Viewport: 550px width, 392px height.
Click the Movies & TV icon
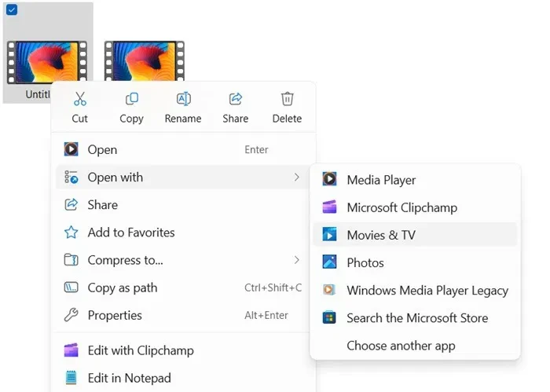(329, 235)
